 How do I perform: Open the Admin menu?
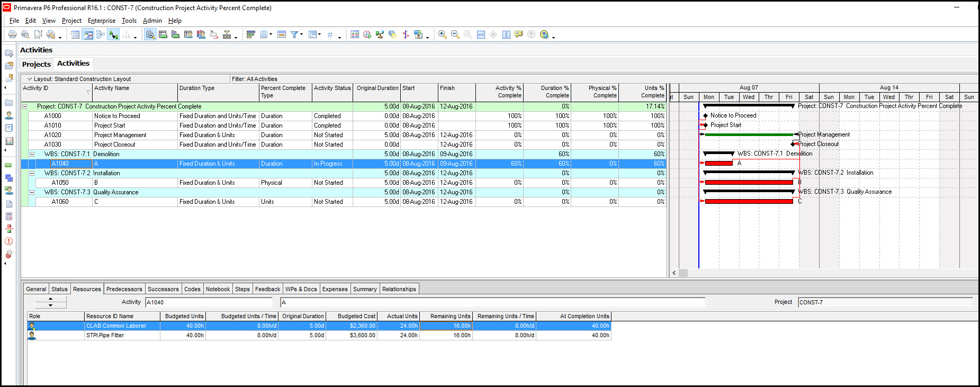coord(152,21)
